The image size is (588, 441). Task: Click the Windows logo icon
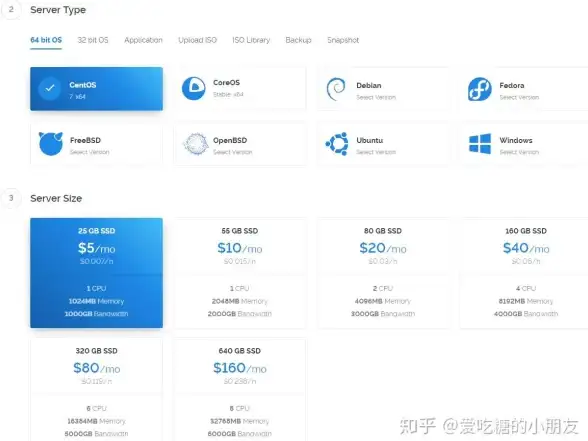[x=480, y=144]
